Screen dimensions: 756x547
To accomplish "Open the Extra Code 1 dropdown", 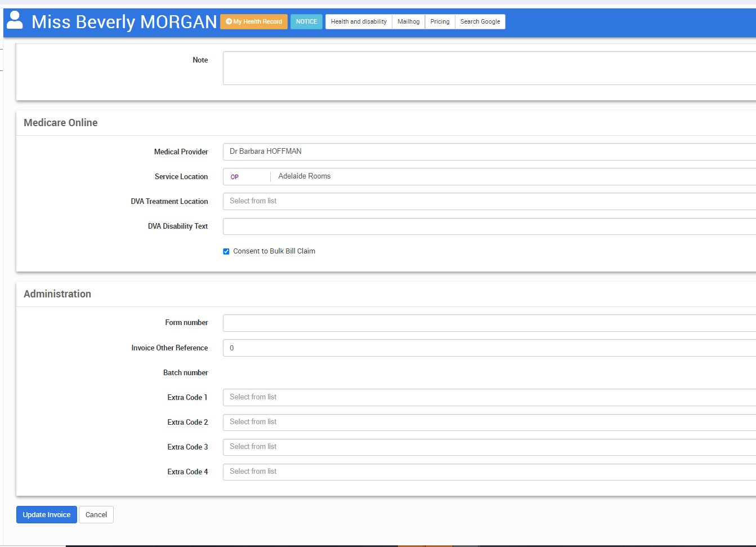I will (489, 397).
